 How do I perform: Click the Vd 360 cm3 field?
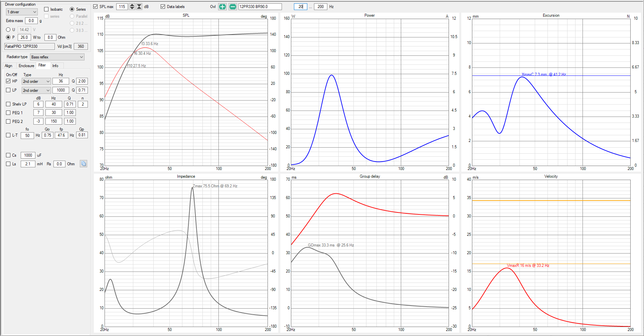pos(81,46)
